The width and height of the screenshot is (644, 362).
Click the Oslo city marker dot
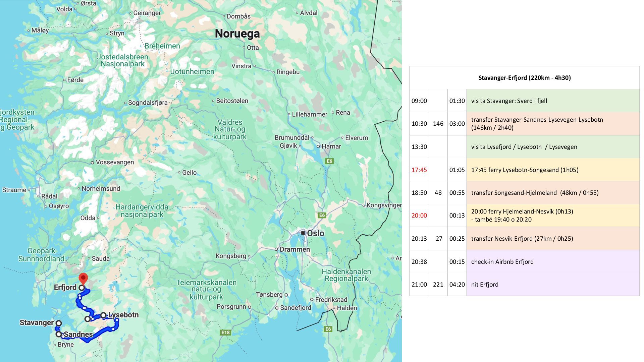click(303, 233)
